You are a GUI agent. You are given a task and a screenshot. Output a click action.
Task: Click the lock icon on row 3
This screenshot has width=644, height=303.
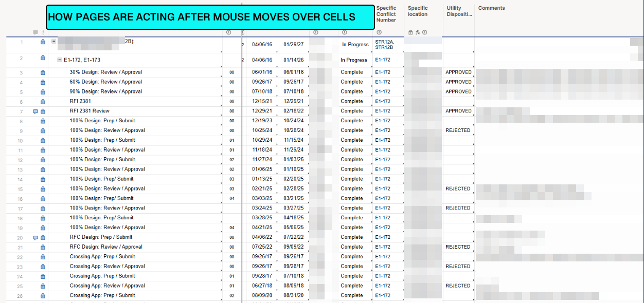43,72
